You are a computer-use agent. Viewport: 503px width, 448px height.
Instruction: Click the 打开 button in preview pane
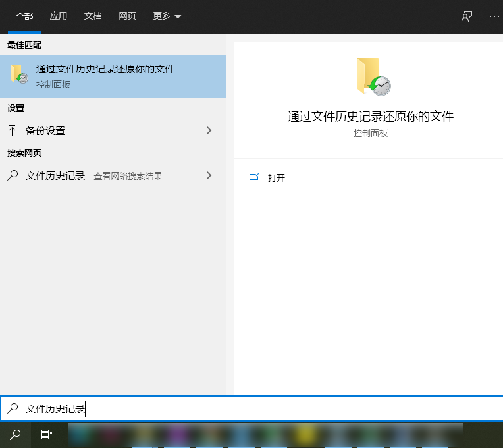(277, 177)
